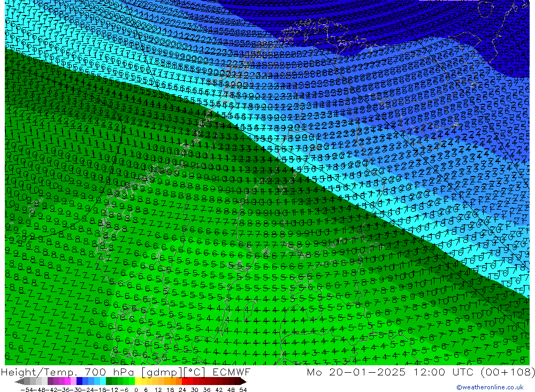Click the "[gdmp]" unit label in the title
Viewport: 535px width, 392px height.
point(163,372)
